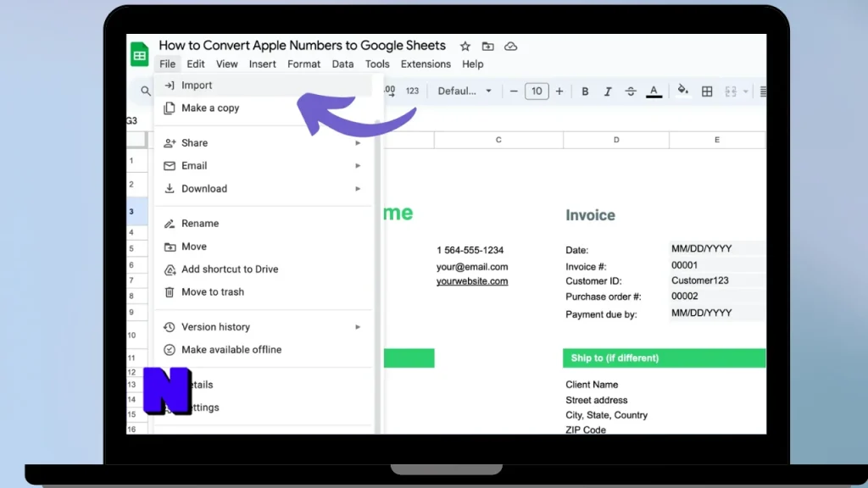Open the yourwebsite.com link
Image resolution: width=868 pixels, height=488 pixels.
click(x=471, y=281)
